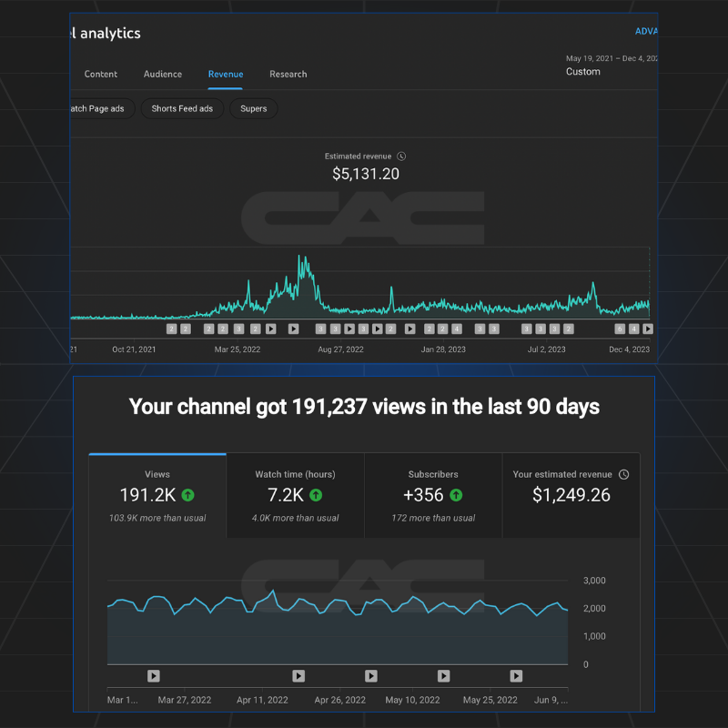This screenshot has width=728, height=728.
Task: Click the Oct 21, 2021 date label
Action: [x=134, y=349]
